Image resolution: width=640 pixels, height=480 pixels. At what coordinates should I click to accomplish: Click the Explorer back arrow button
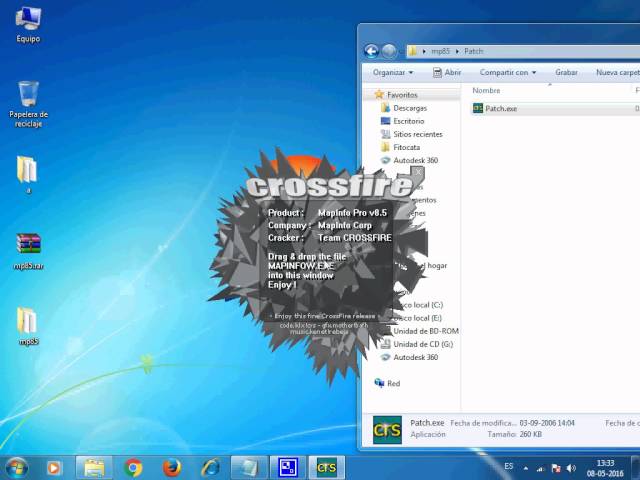click(371, 51)
